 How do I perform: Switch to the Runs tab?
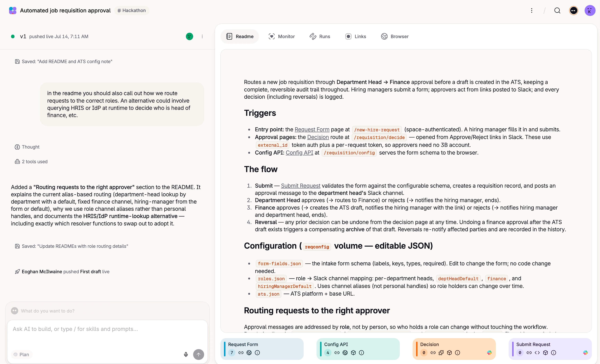[320, 37]
